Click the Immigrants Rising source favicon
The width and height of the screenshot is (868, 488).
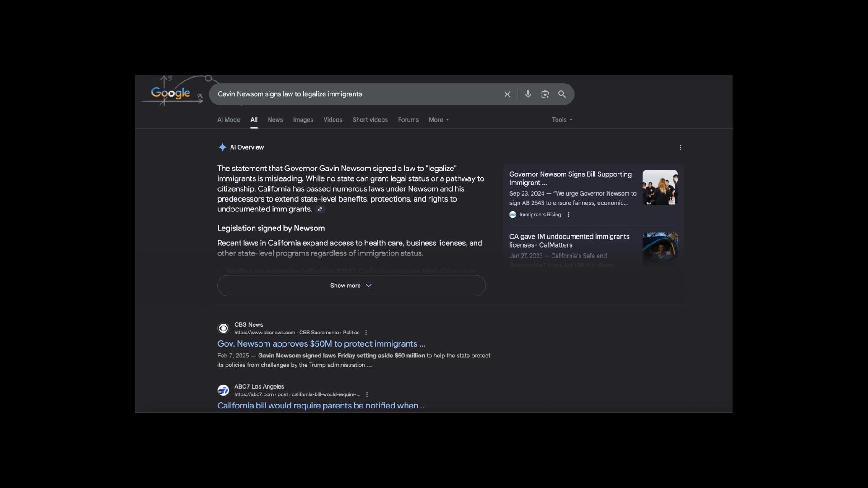(513, 215)
